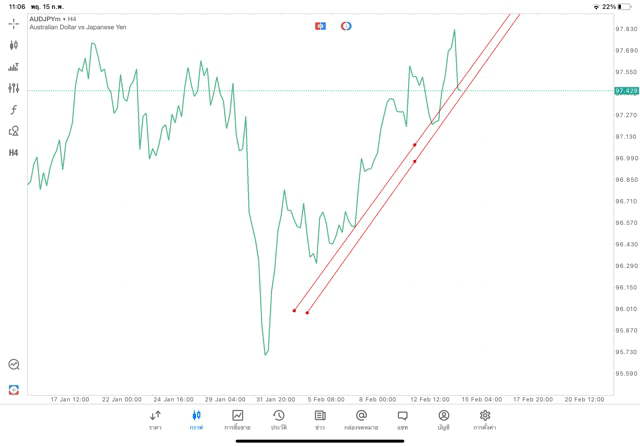This screenshot has width=640, height=447.
Task: Open the bar chart indicators icon
Action: coord(14,67)
